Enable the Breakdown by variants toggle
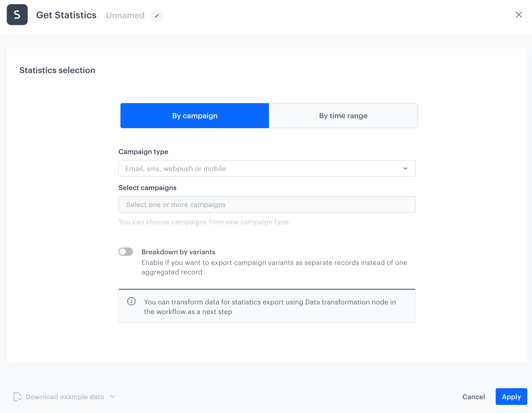 [x=126, y=252]
